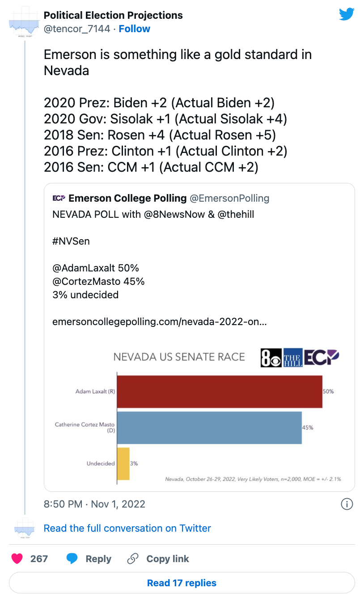Click the Emerson College Polling ECP avatar

pos(59,198)
